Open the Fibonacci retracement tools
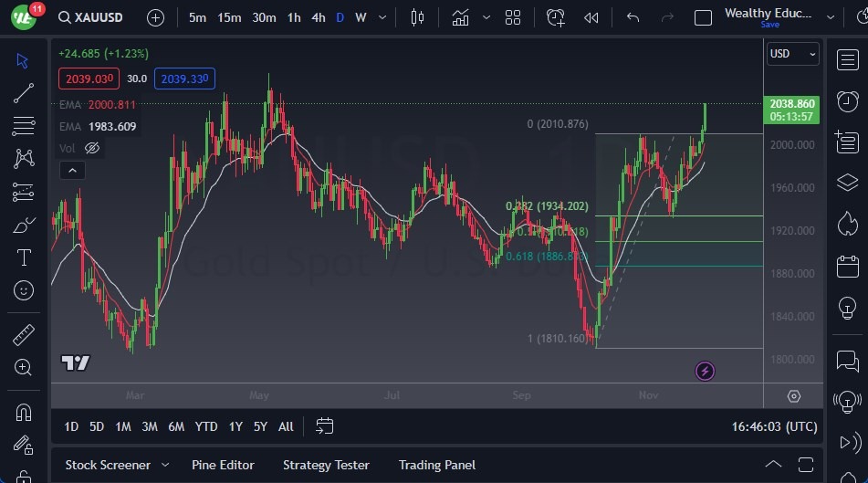Image resolution: width=868 pixels, height=483 pixels. [x=23, y=126]
